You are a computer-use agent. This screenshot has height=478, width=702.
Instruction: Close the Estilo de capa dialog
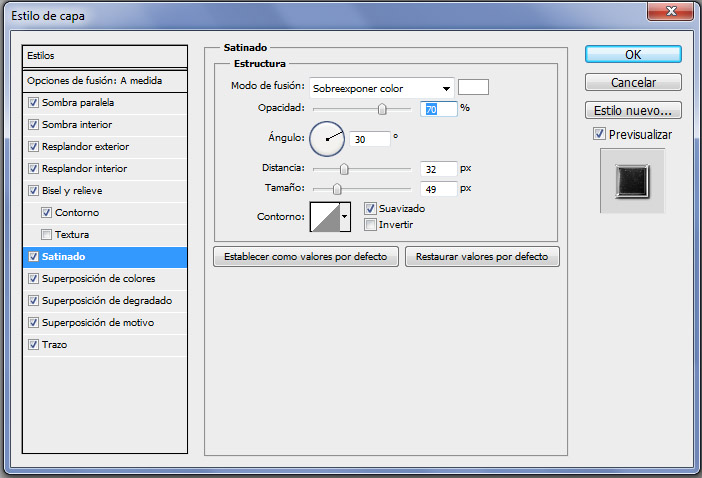(670, 11)
